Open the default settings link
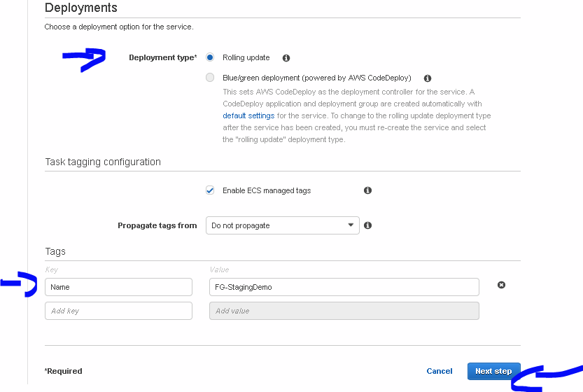 (x=248, y=115)
